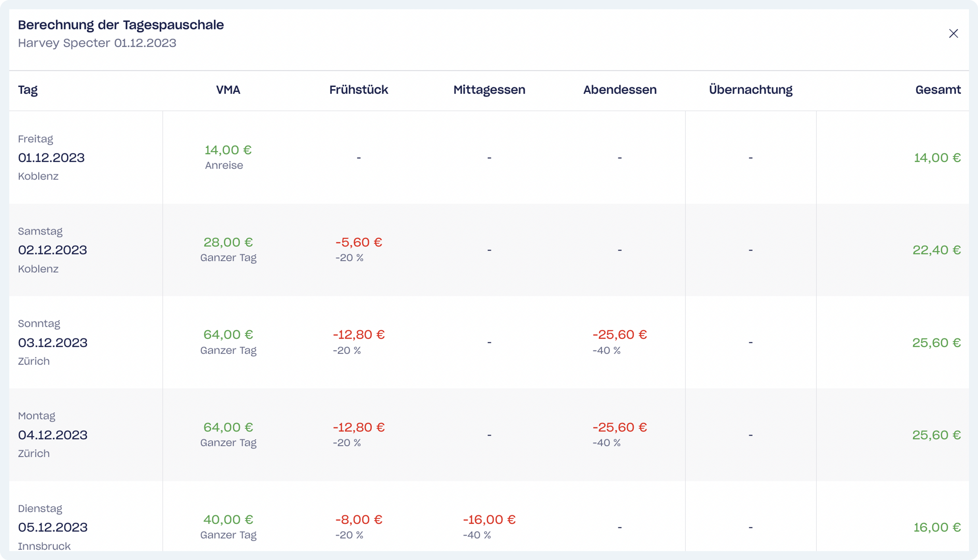Click Tuesday's -16,00 € Mittagessen deduction
This screenshot has height=560, width=978.
489,520
